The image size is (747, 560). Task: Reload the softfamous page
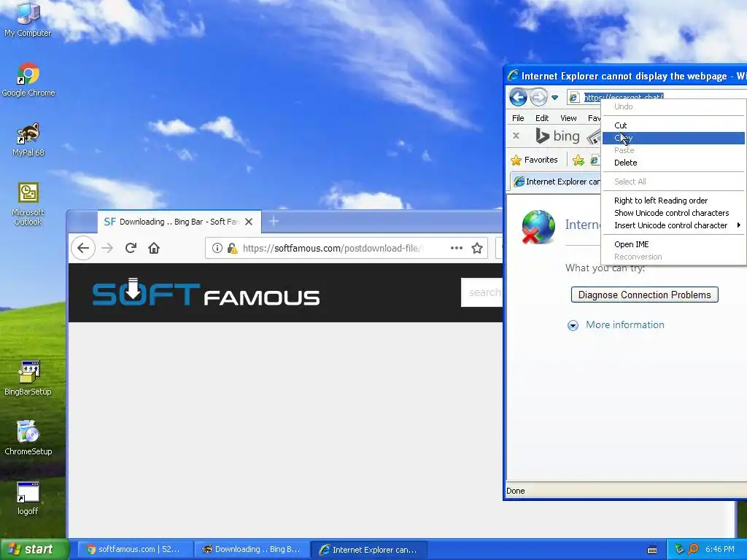131,248
